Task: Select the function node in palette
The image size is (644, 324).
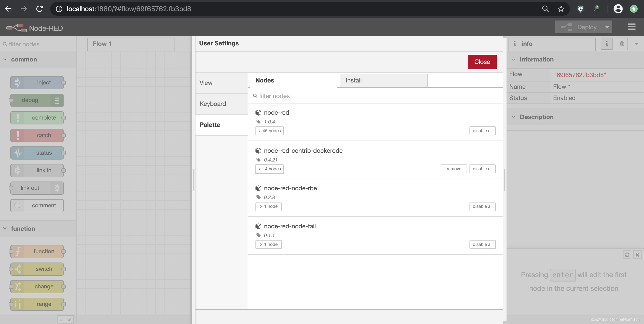Action: point(37,252)
